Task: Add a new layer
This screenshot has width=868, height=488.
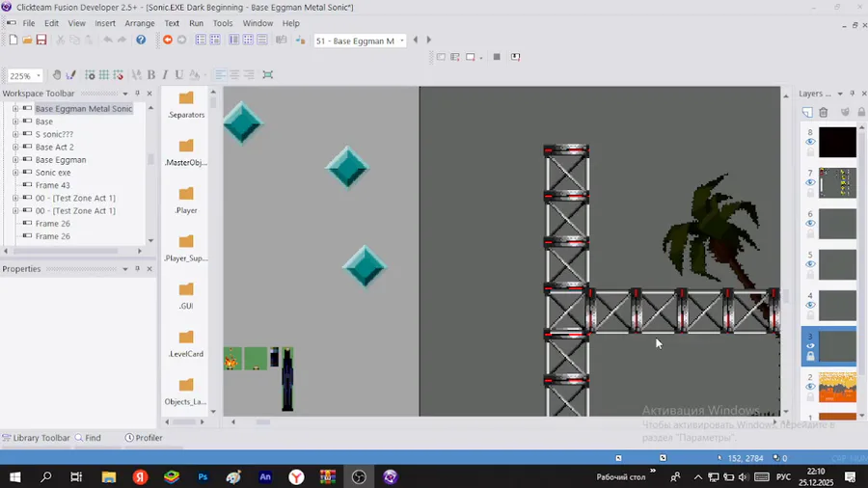Action: coord(807,112)
